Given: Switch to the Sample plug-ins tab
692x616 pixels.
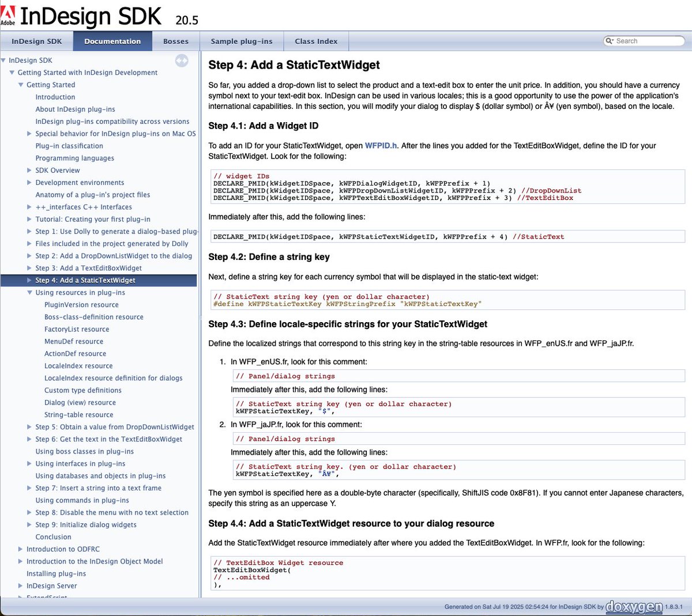Looking at the screenshot, I should [x=242, y=41].
